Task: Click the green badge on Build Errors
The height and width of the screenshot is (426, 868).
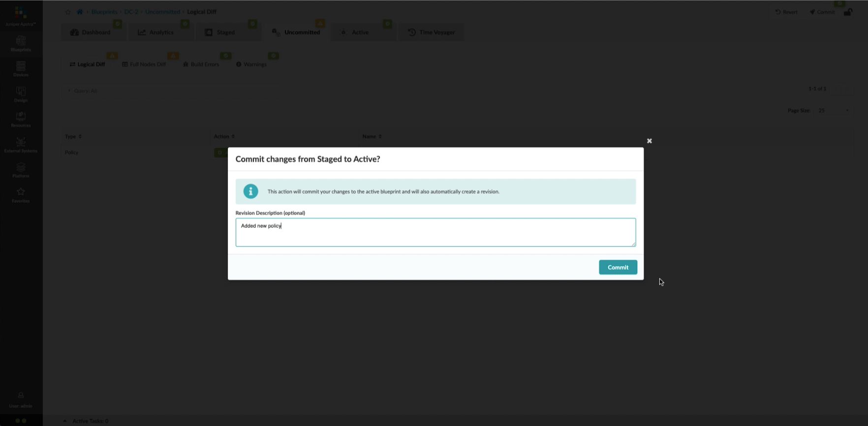Action: click(226, 56)
